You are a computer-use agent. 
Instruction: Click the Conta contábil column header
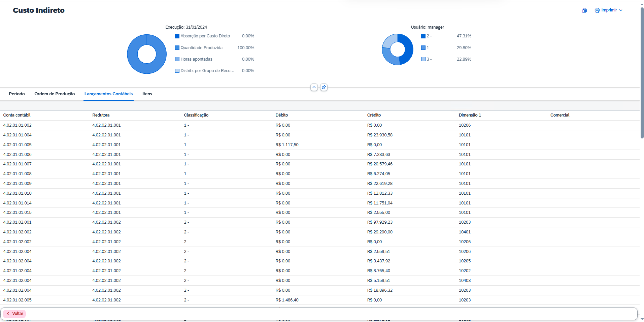[x=17, y=115]
